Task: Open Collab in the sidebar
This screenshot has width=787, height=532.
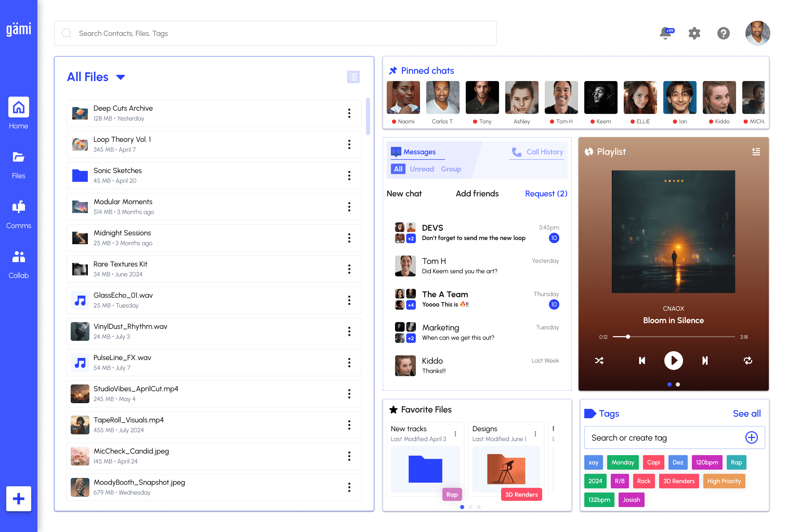Action: pos(19,264)
